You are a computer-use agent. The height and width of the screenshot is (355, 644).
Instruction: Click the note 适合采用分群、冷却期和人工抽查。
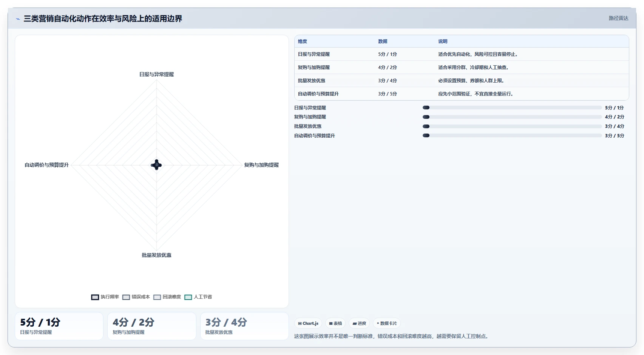click(474, 68)
